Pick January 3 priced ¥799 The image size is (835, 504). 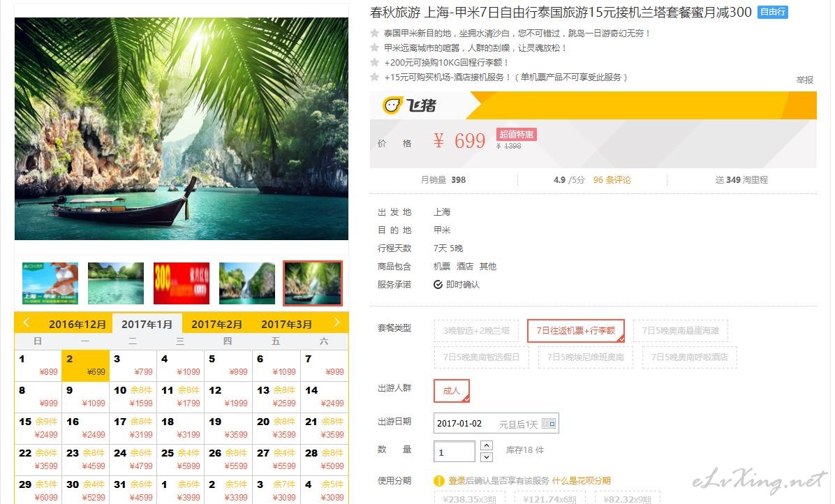click(133, 365)
